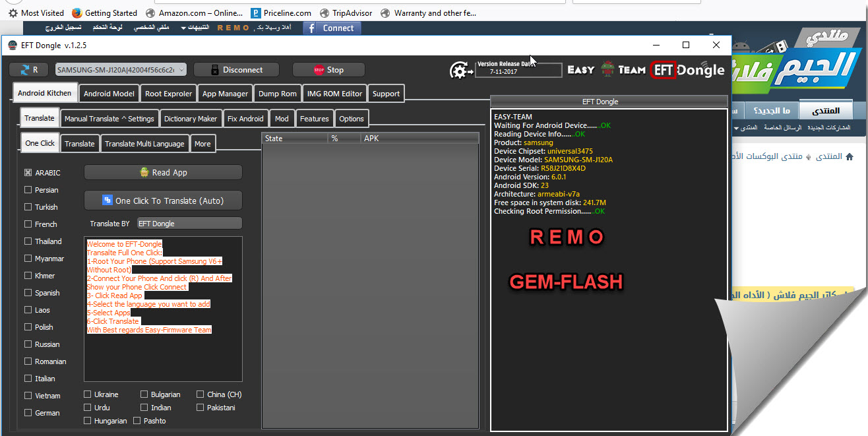The image size is (868, 436).
Task: Switch to the App Manager tab
Action: click(x=226, y=94)
